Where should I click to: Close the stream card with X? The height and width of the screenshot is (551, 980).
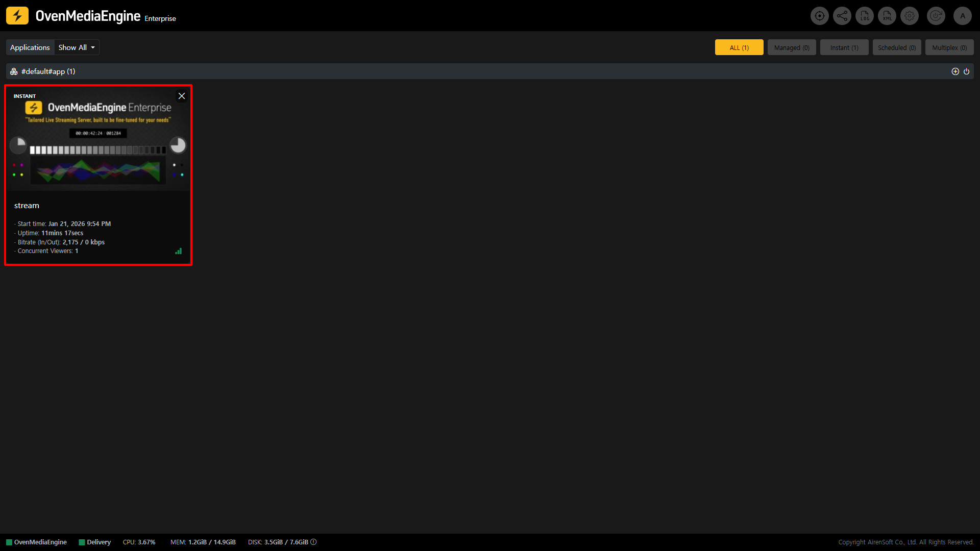(x=181, y=96)
